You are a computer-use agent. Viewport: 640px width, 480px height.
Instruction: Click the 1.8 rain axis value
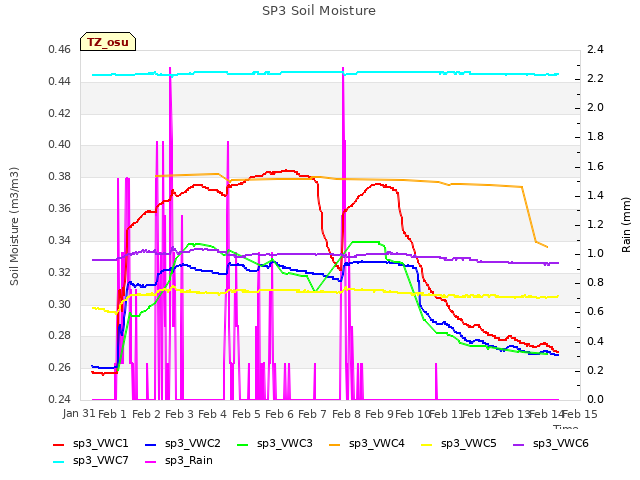596,136
